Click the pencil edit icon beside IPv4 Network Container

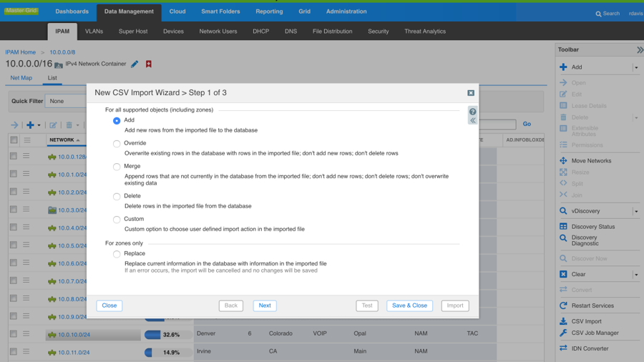135,64
